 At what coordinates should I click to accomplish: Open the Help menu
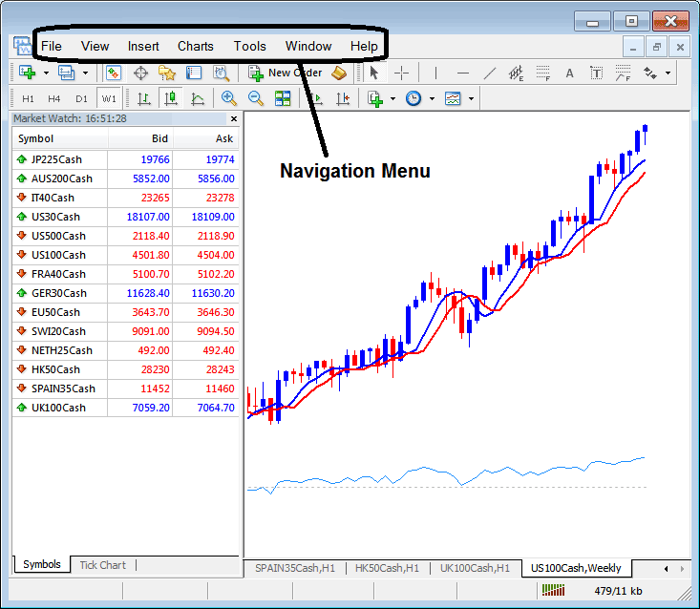pos(364,46)
